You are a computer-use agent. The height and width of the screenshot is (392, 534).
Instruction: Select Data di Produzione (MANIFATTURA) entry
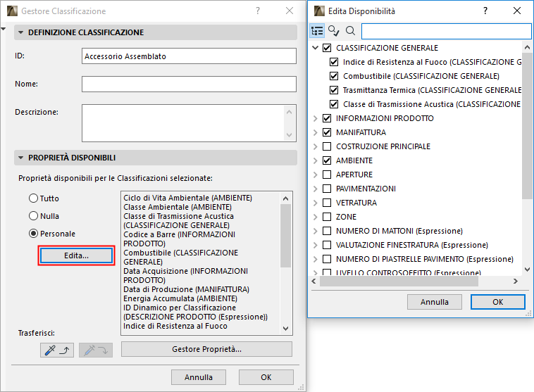[186, 289]
